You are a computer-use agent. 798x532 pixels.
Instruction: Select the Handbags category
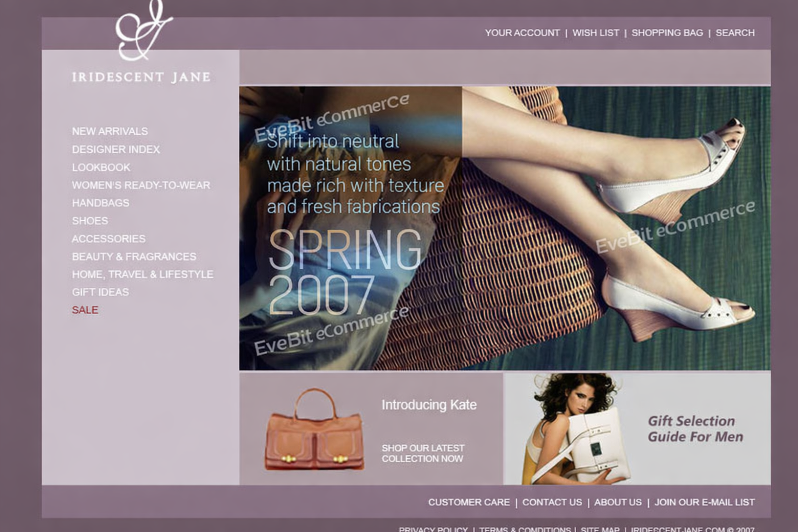point(101,203)
